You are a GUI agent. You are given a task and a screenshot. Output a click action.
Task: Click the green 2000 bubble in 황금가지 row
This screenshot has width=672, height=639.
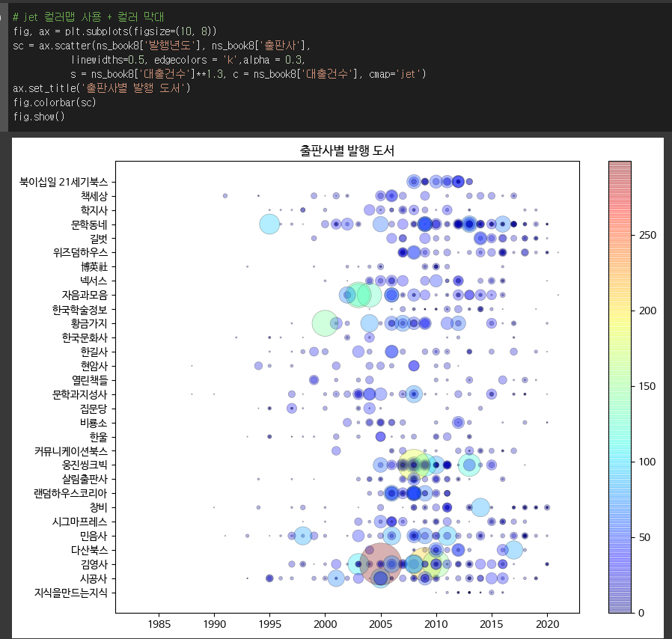(x=325, y=323)
